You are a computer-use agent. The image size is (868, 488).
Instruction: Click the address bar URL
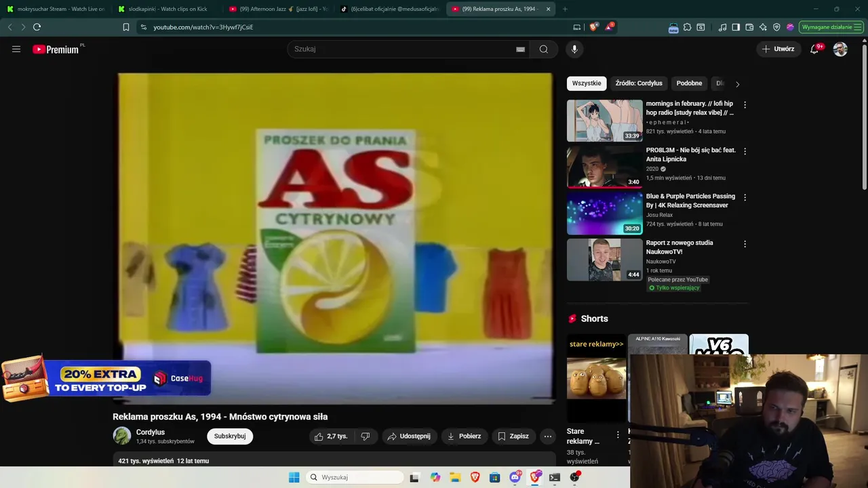[203, 27]
